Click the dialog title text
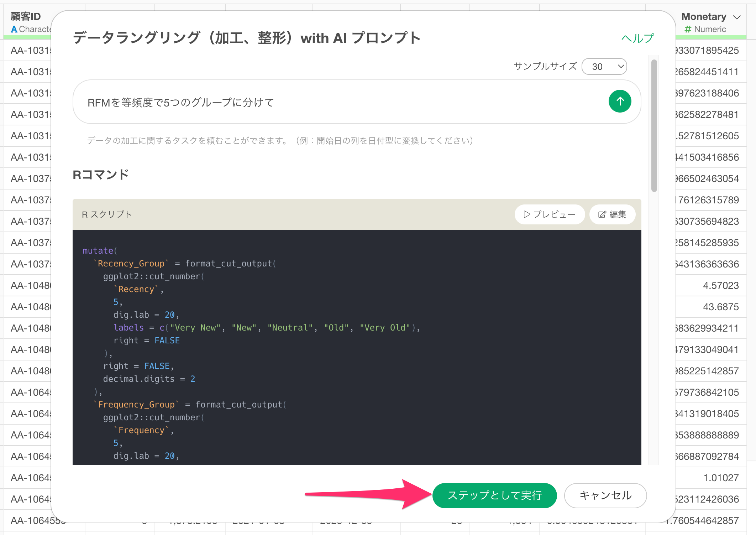756x535 pixels. click(247, 38)
